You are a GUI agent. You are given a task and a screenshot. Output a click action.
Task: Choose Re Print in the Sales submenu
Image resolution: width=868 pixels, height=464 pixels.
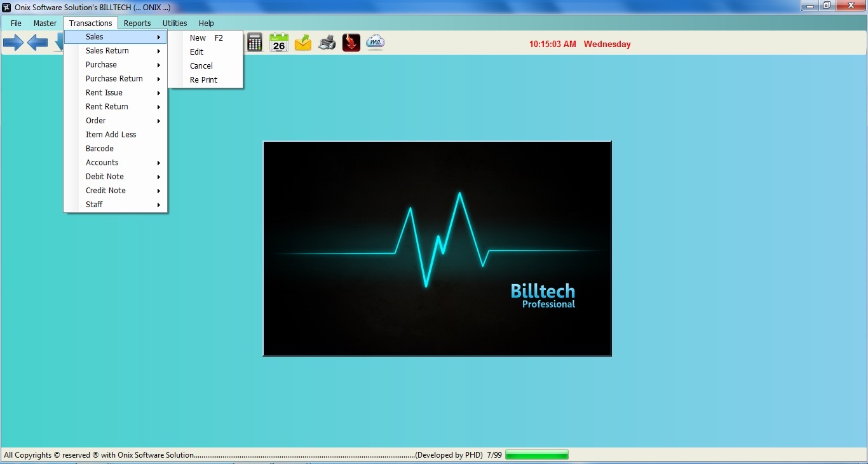204,80
